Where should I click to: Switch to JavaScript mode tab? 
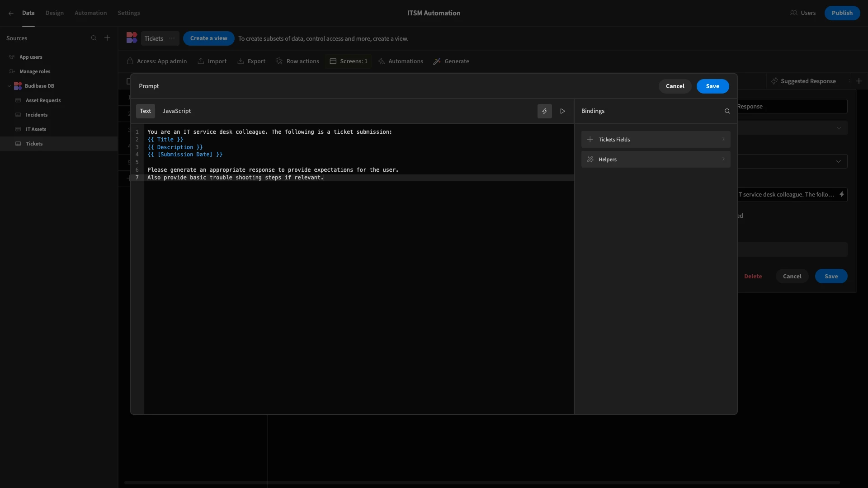click(x=177, y=111)
